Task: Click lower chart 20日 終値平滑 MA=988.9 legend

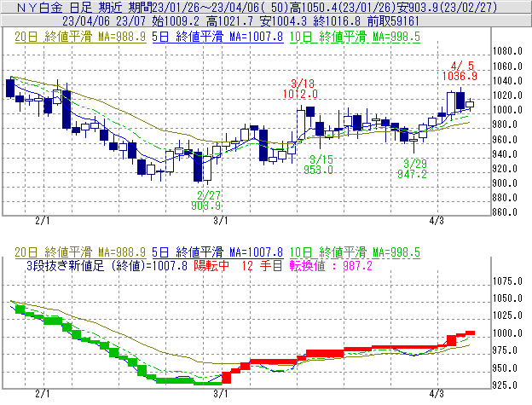Action: pos(80,252)
